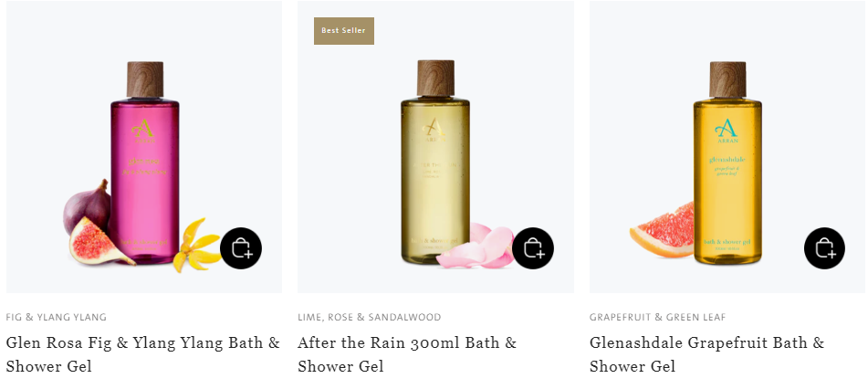Select the Grapefruit & Green Leaf label
Screen dimensions: 868x389
point(658,318)
